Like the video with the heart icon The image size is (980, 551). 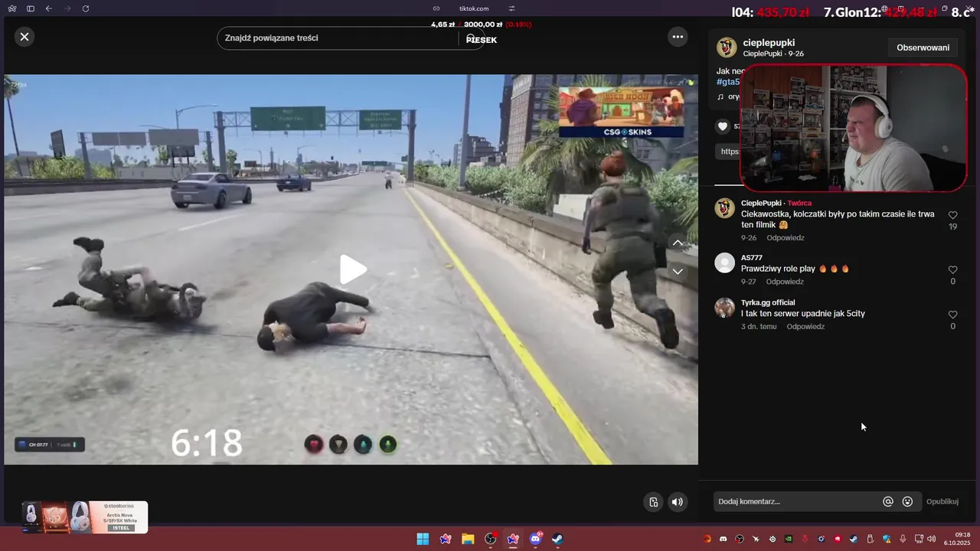723,126
